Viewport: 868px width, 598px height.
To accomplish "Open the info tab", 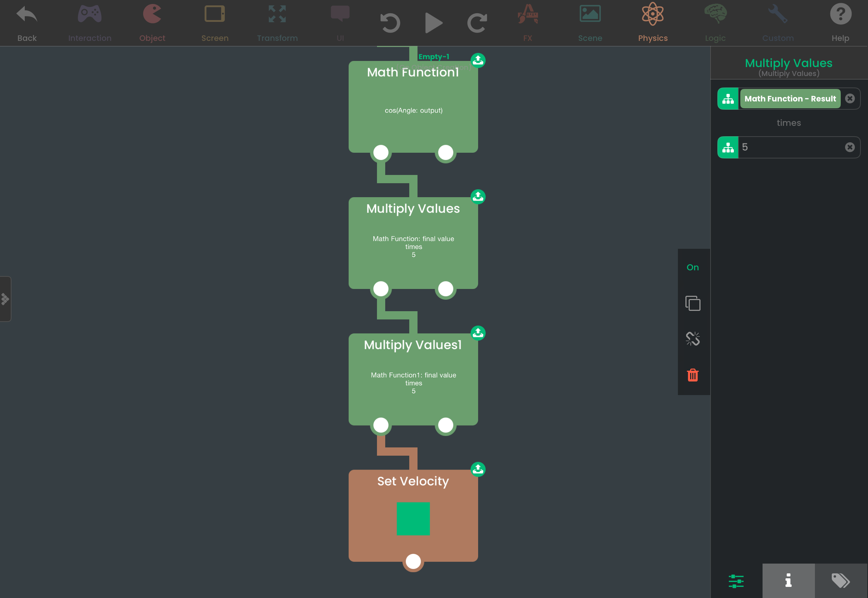I will click(x=788, y=581).
